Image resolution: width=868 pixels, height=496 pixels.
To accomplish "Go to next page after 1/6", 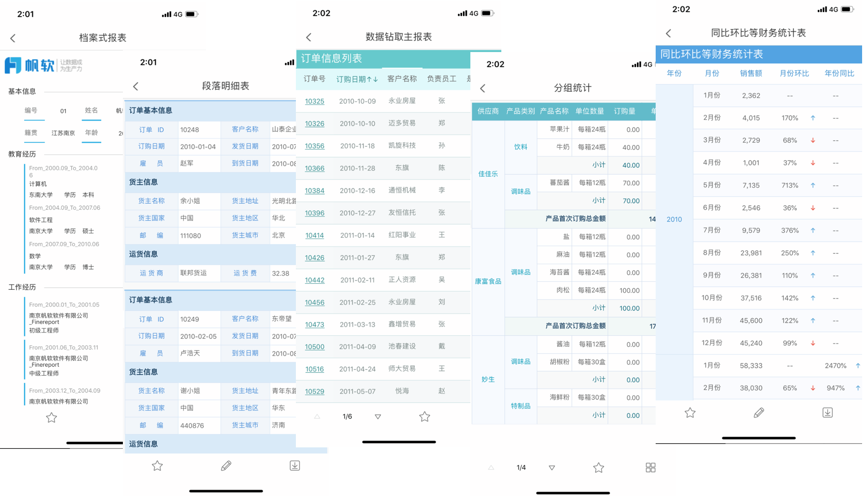I will [x=378, y=416].
